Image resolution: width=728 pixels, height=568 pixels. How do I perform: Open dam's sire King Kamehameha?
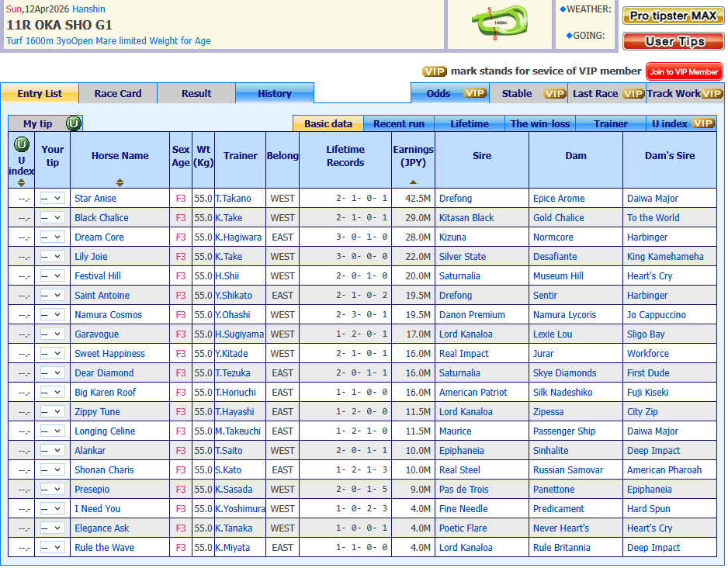point(665,257)
